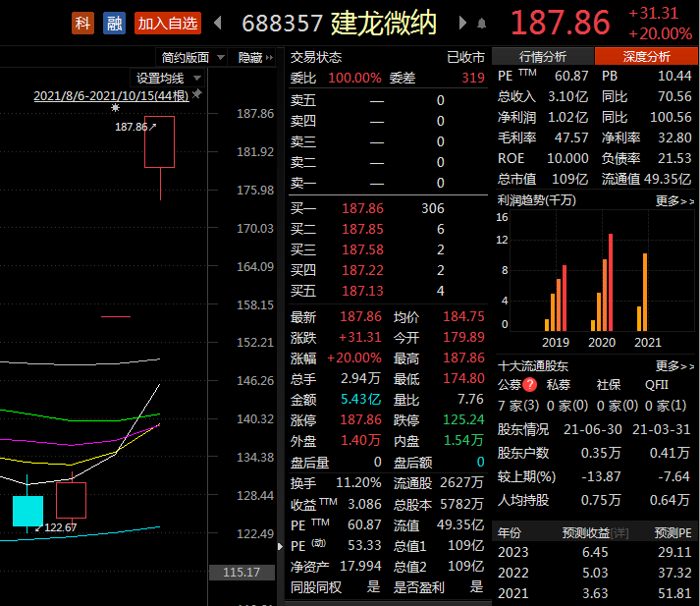The height and width of the screenshot is (606, 700).
Task: Click the 委差 319 value
Action: click(473, 78)
